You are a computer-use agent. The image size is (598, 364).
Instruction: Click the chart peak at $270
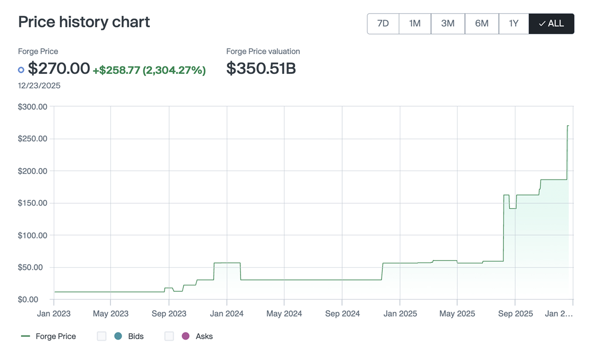[568, 126]
